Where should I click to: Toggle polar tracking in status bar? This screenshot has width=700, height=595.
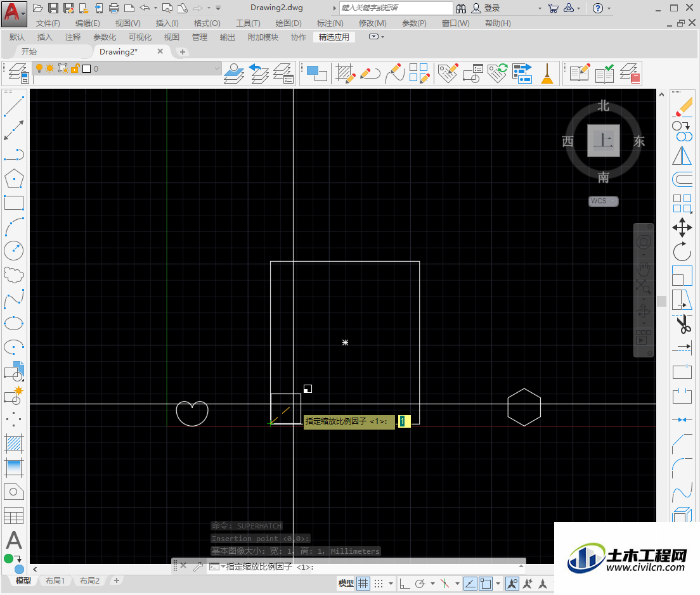point(420,584)
